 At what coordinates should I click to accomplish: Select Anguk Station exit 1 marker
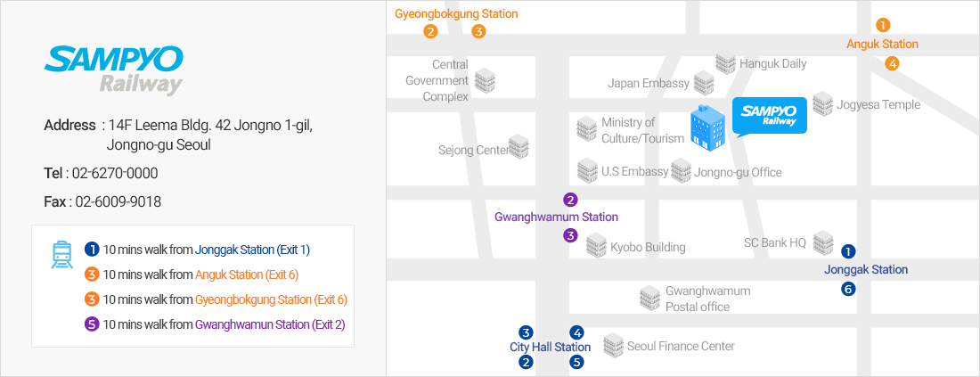point(883,25)
